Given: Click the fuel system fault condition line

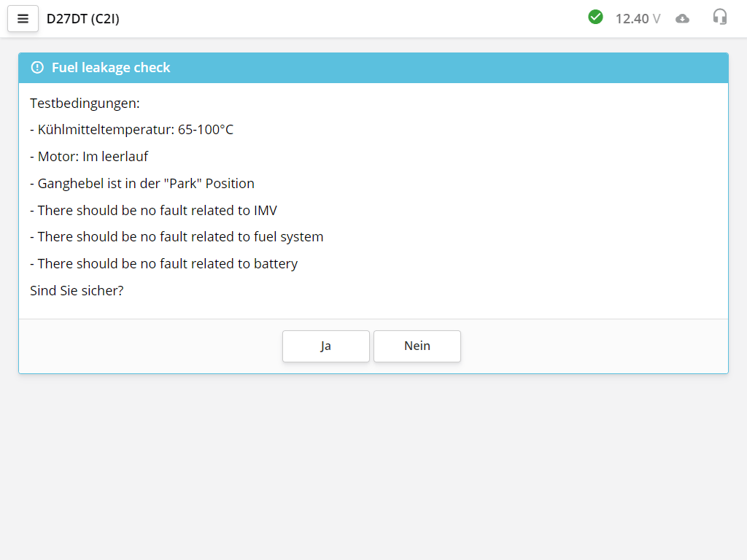Looking at the screenshot, I should pyautogui.click(x=177, y=237).
